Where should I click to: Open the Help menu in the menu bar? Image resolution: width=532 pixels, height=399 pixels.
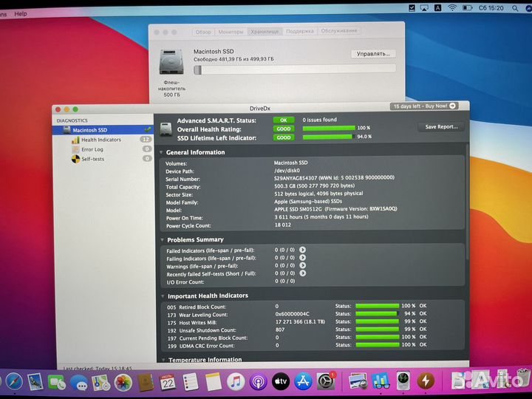[x=21, y=14]
